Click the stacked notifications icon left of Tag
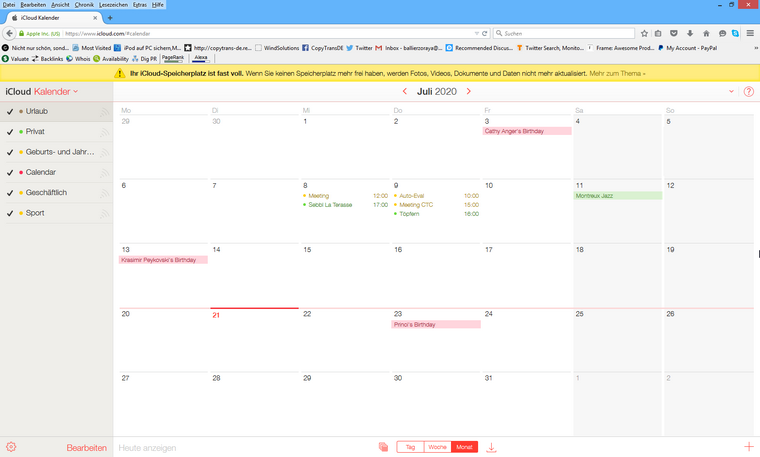 click(x=383, y=447)
